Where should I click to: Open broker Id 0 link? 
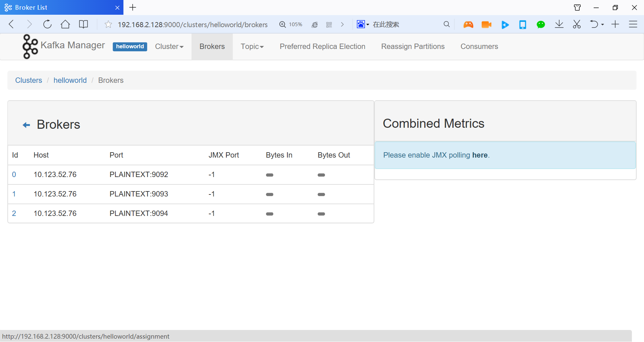click(x=14, y=175)
